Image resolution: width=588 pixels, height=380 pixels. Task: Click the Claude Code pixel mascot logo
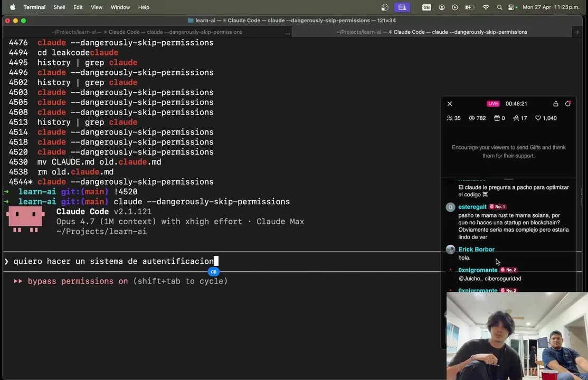click(x=25, y=219)
